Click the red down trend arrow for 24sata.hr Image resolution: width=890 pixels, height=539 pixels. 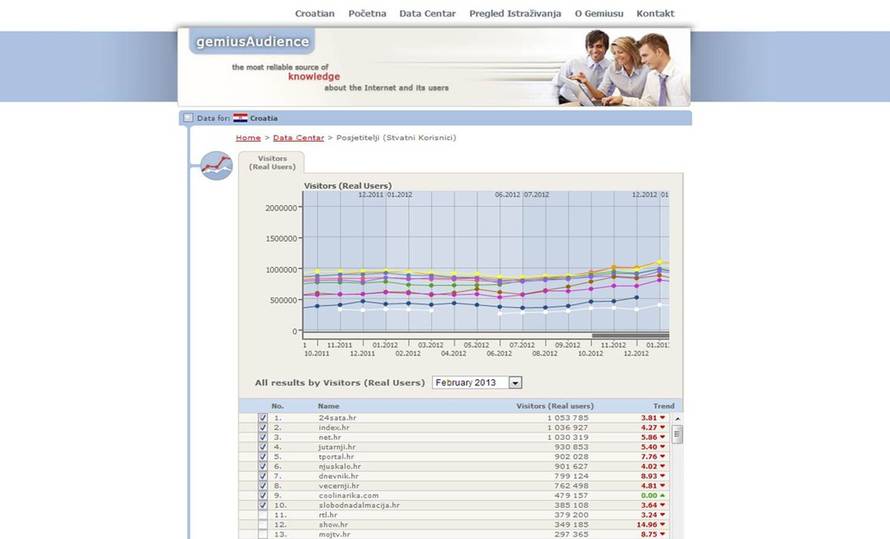click(x=662, y=417)
